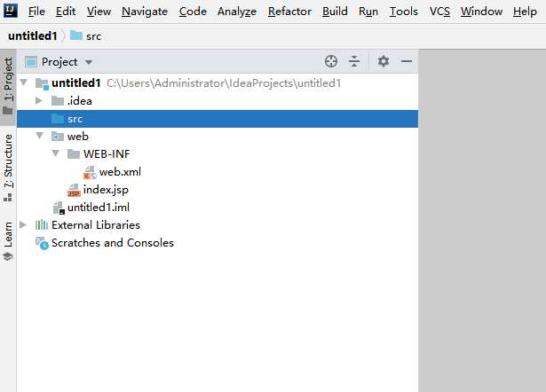Collapse the WEB-INF folder arrow
The width and height of the screenshot is (546, 392).
(55, 154)
